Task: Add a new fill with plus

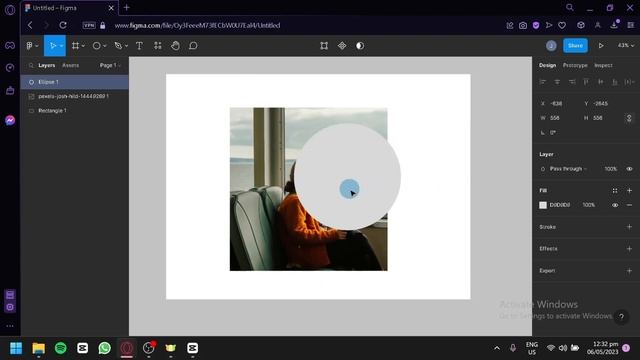Action: pyautogui.click(x=629, y=191)
